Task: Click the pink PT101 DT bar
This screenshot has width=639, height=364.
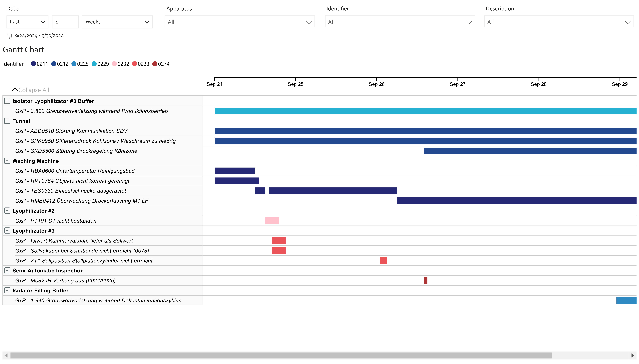Action: coord(272,221)
